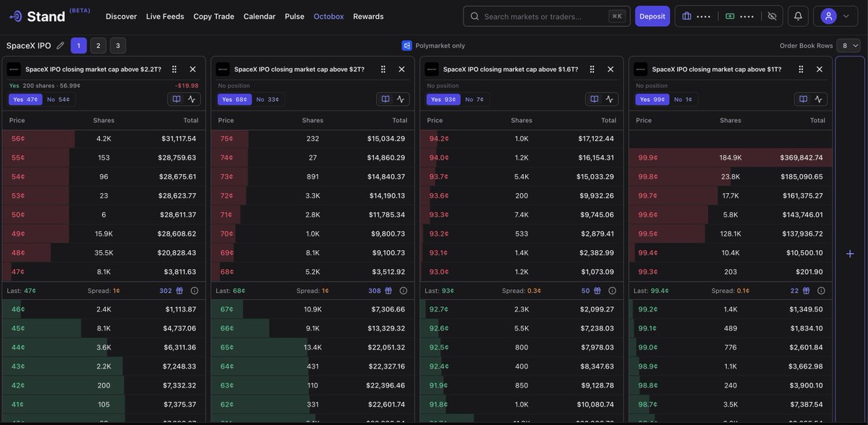868x425 pixels.
Task: Click the drag handle on $2.2T panel
Action: [174, 69]
